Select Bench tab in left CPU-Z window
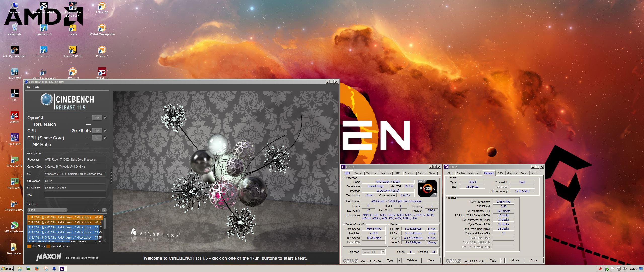 pos(421,173)
